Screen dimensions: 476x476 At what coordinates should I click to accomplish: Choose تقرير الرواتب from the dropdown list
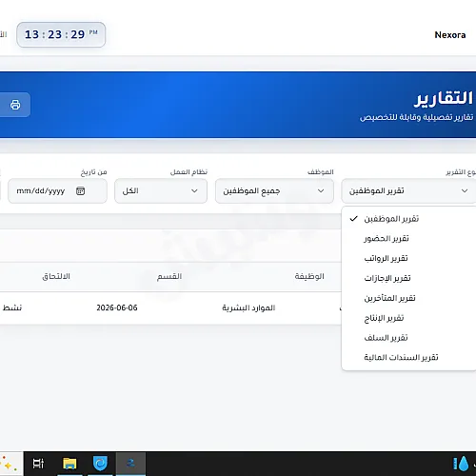(408, 258)
